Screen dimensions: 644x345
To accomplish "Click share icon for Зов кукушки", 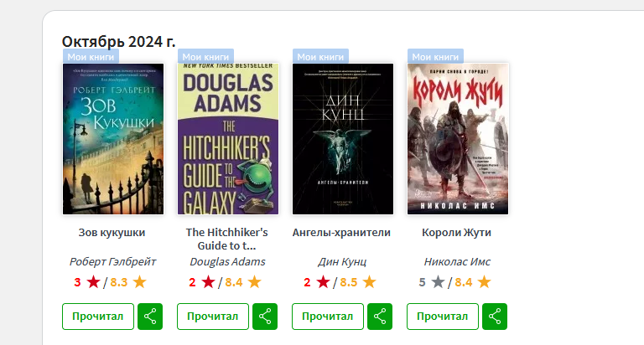I will [x=150, y=317].
